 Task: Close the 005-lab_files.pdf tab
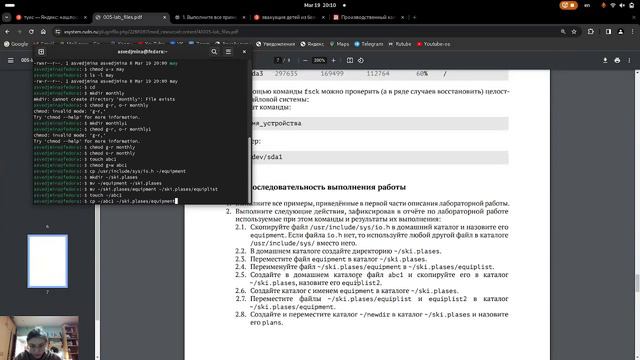164,18
